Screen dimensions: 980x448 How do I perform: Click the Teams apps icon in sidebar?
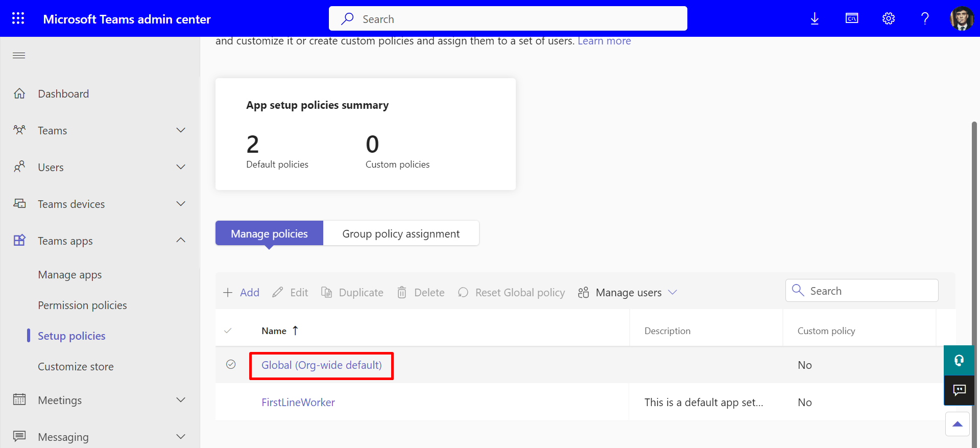[x=19, y=241]
